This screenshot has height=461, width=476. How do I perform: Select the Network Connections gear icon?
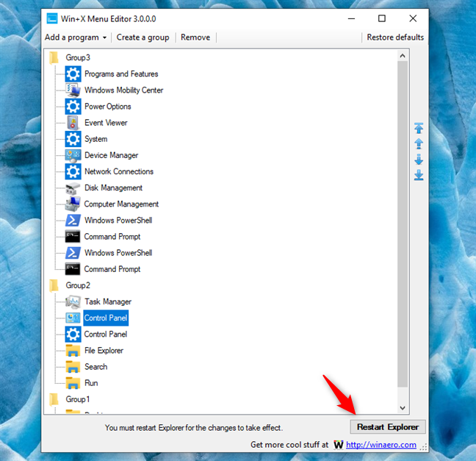73,171
